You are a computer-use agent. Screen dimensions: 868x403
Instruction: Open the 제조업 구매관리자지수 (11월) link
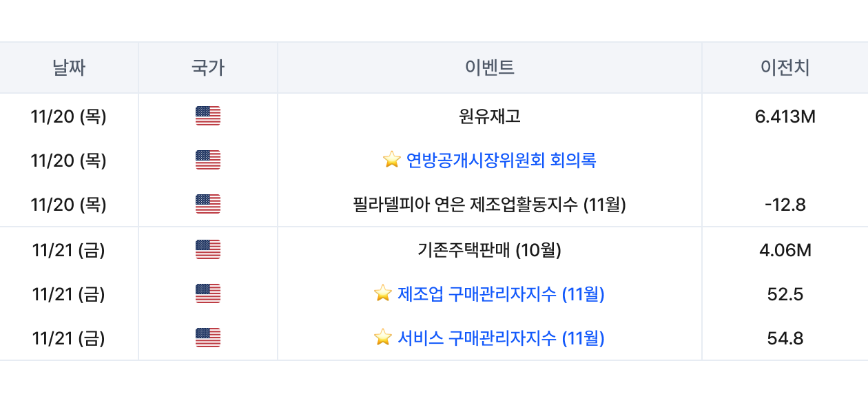click(x=501, y=294)
